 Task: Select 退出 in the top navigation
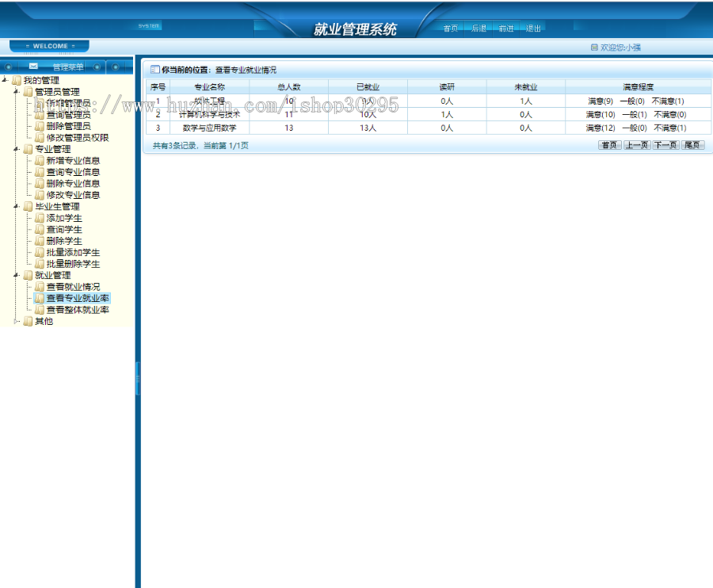click(532, 27)
